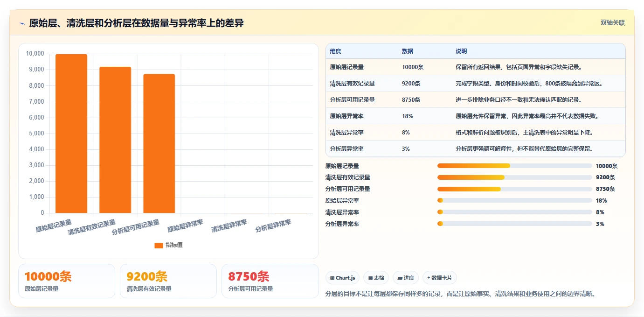Click the 9200条 data card
The image size is (644, 317).
click(168, 281)
